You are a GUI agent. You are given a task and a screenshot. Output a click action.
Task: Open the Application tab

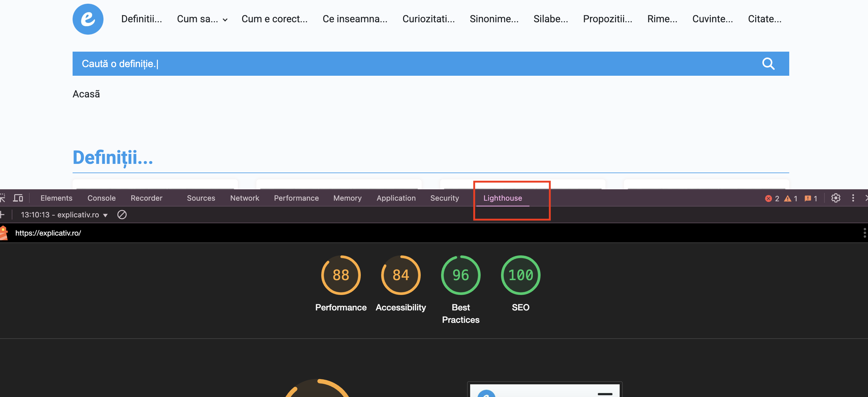pyautogui.click(x=396, y=198)
